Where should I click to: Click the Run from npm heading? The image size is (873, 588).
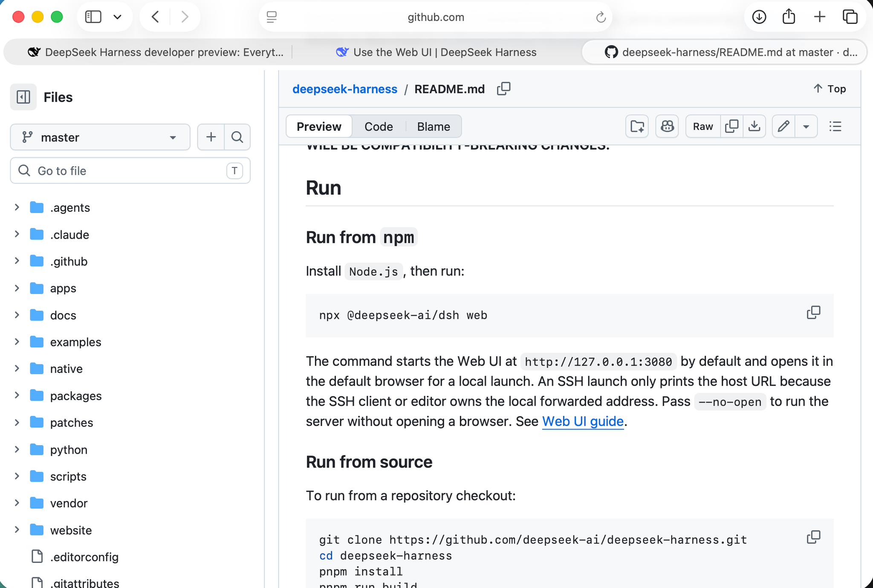pos(361,237)
